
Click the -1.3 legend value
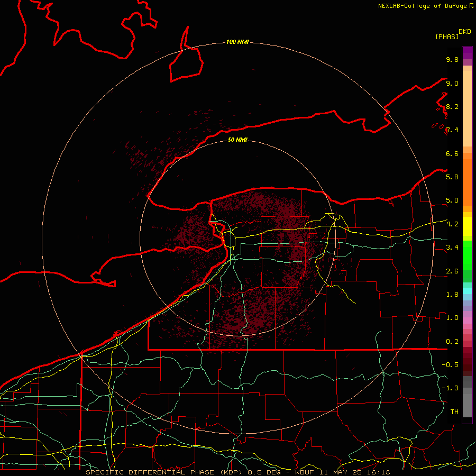coord(450,388)
